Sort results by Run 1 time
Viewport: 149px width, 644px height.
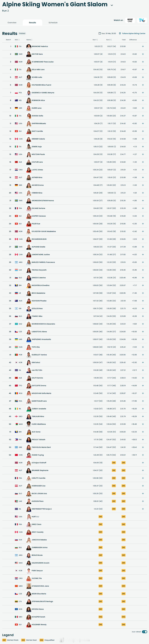click(95, 40)
